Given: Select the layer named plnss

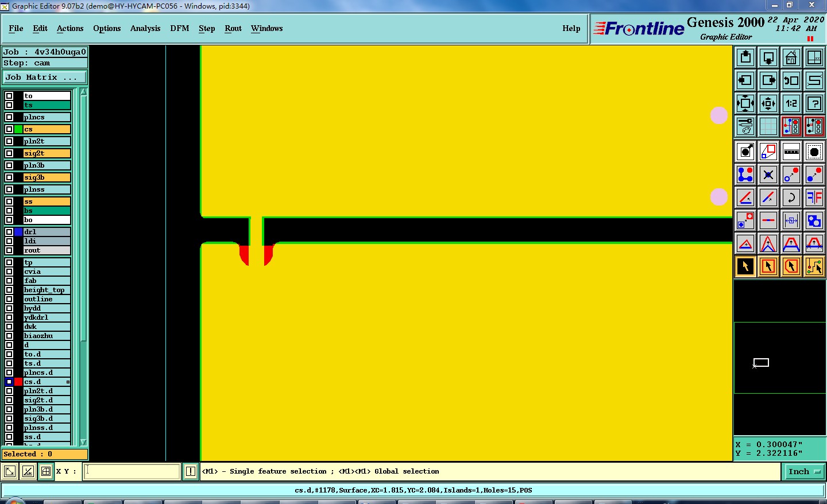Looking at the screenshot, I should pyautogui.click(x=47, y=189).
